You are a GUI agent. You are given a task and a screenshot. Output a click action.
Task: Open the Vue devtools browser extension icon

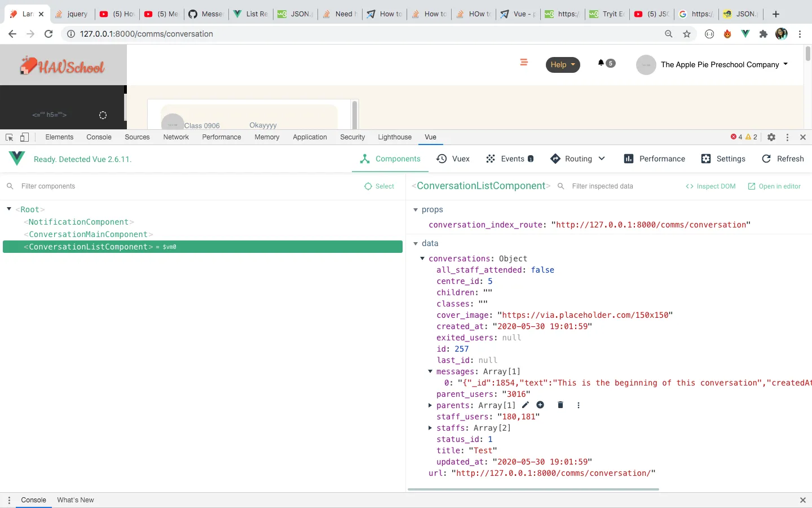coord(745,34)
